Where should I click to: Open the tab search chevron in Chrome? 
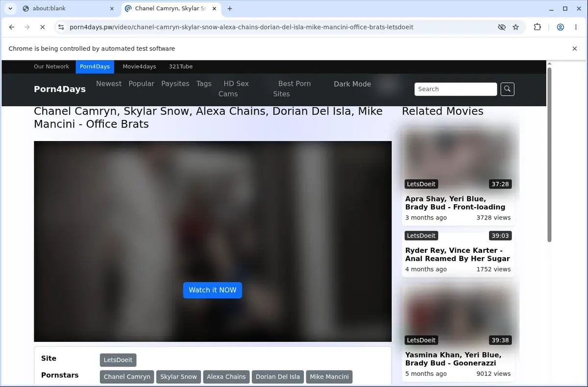tap(10, 8)
